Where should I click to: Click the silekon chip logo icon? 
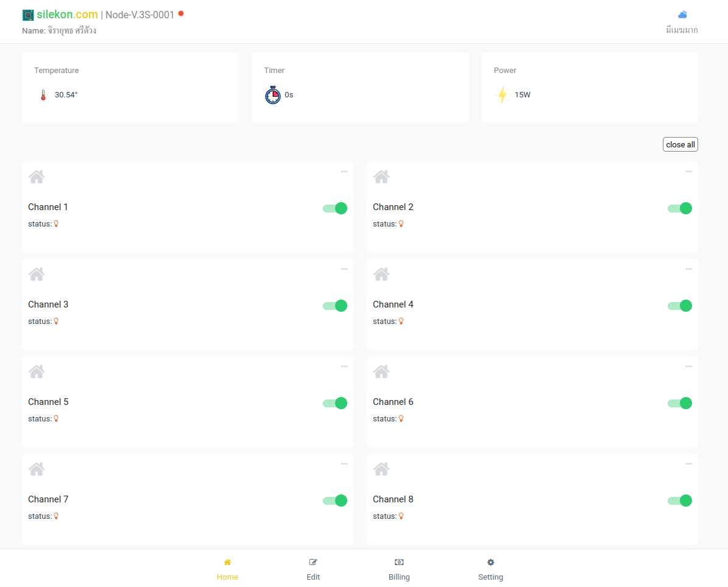[28, 15]
